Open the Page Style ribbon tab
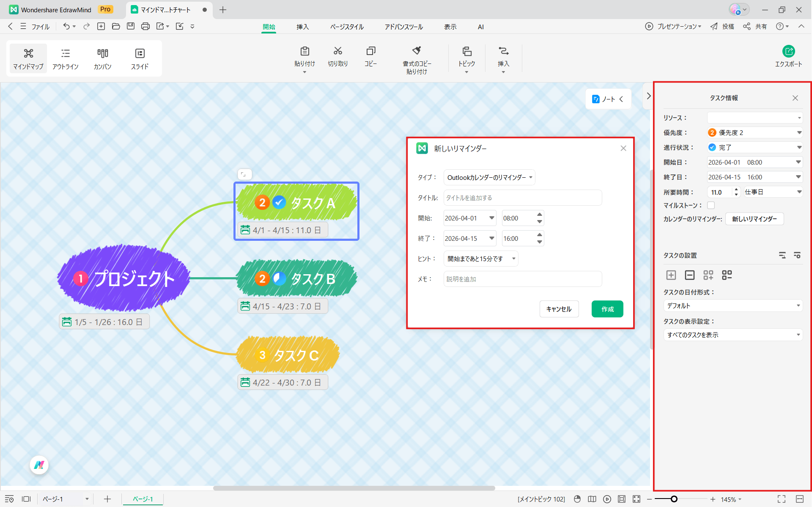812x507 pixels. [x=347, y=27]
